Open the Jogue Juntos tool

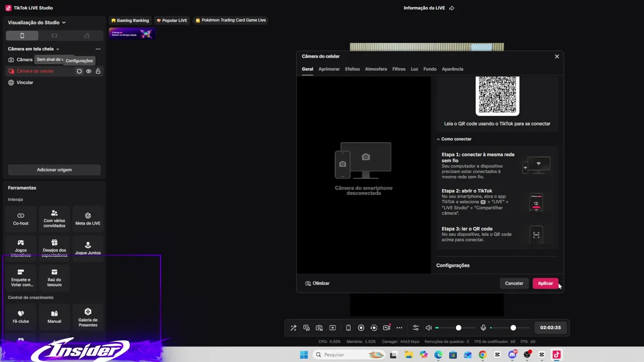point(88,248)
